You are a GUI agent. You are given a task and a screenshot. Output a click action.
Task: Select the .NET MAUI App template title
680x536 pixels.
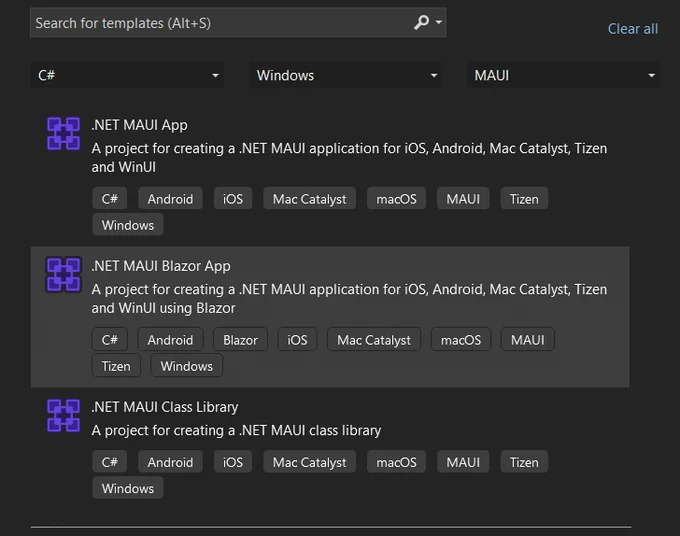tap(139, 125)
